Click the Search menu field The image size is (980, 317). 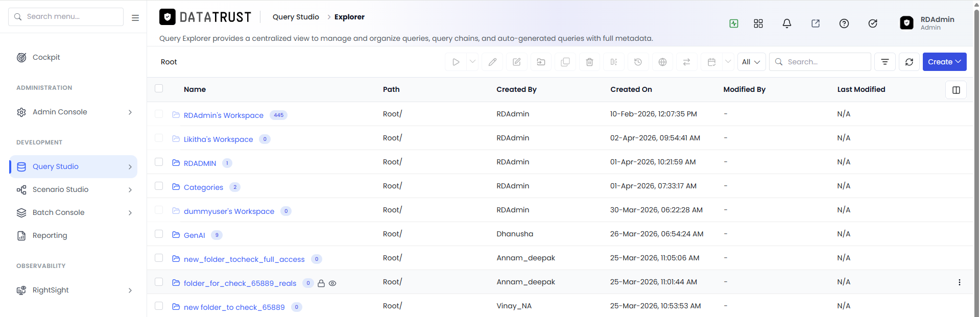[x=66, y=17]
